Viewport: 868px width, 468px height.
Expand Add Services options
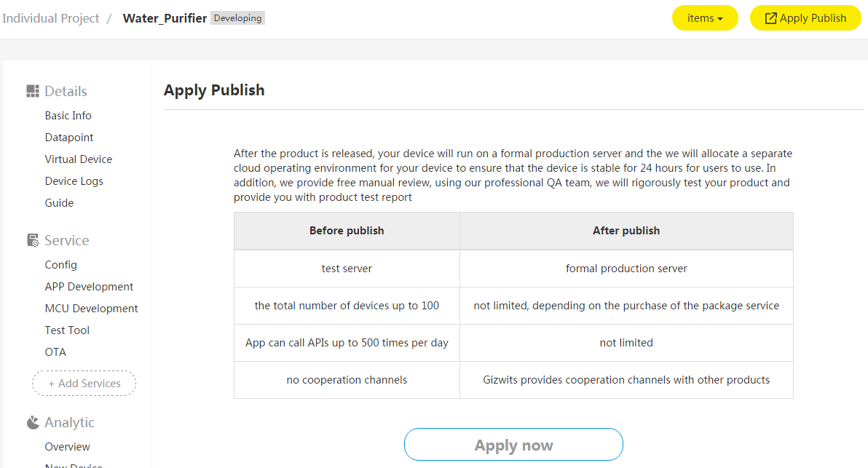[84, 383]
